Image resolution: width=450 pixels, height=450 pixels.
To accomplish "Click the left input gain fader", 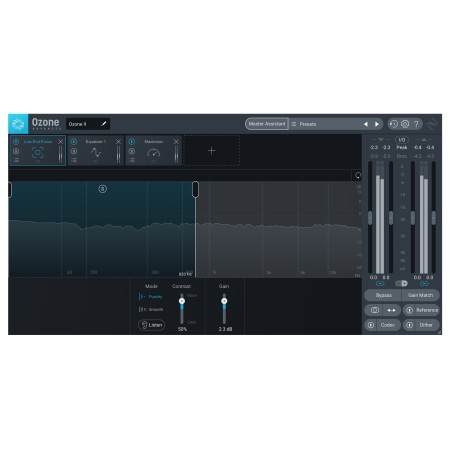I will (x=370, y=218).
